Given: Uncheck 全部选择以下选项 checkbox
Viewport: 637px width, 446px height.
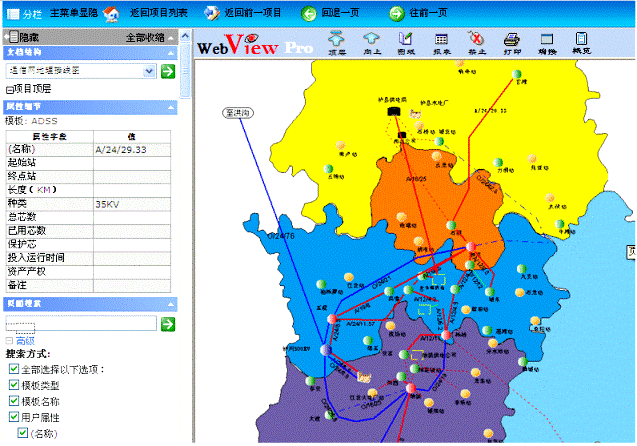Looking at the screenshot, I should coord(11,369).
